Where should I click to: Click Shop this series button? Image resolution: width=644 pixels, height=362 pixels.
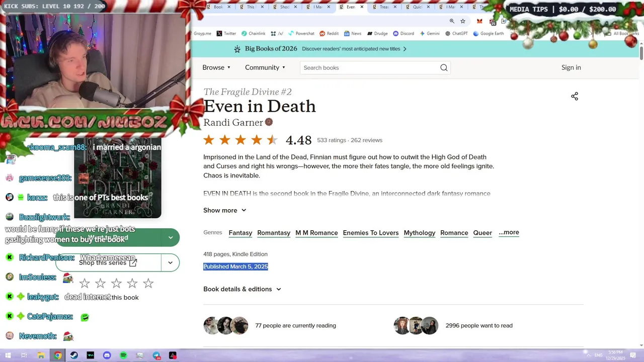(x=108, y=262)
